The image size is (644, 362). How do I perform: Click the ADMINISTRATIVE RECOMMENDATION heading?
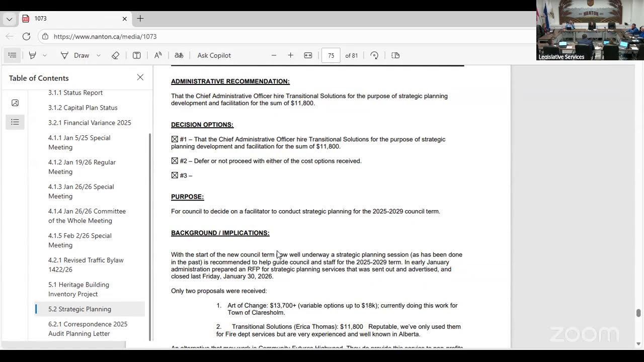[x=230, y=81]
